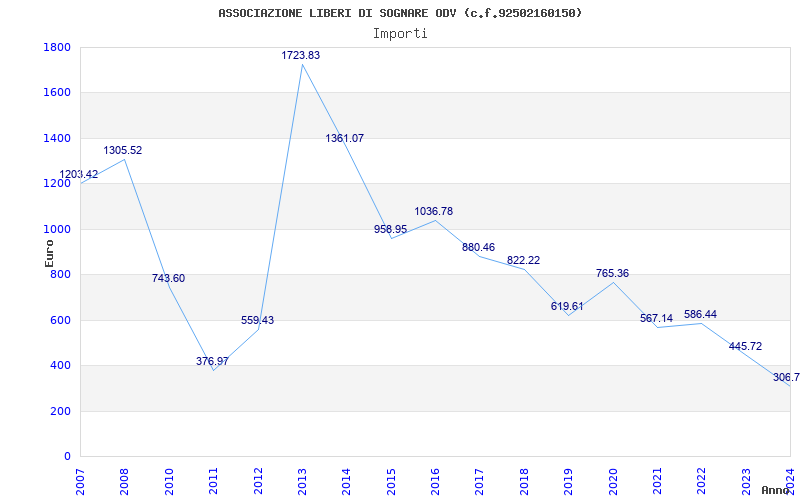800x500 pixels.
Task: Click the year 2014 axis label
Action: pyautogui.click(x=346, y=482)
